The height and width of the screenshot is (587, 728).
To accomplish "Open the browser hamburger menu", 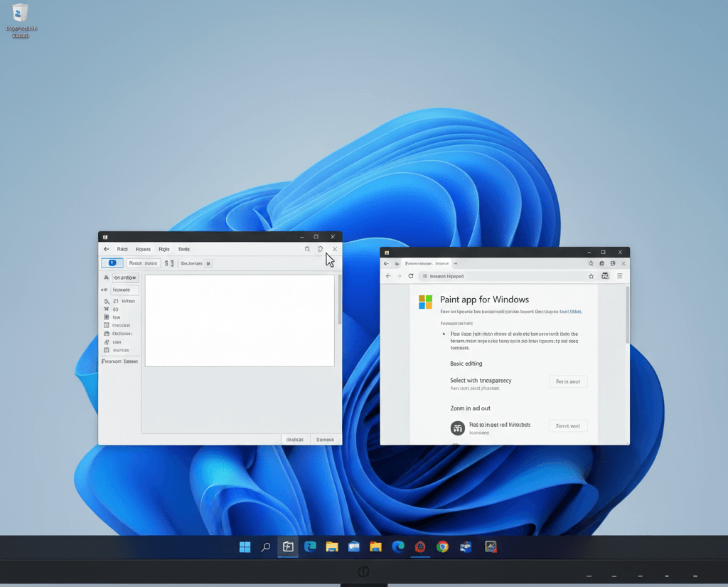I will [619, 276].
